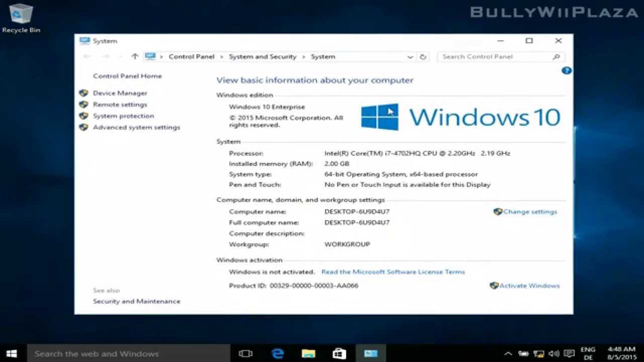Image resolution: width=644 pixels, height=362 pixels.
Task: Show hidden icons in system tray
Action: pos(508,353)
